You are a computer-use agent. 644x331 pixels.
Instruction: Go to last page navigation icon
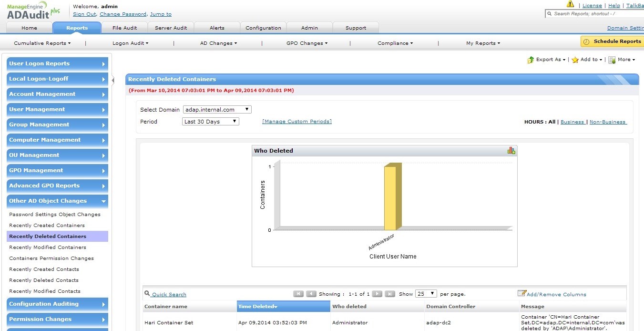(390, 294)
